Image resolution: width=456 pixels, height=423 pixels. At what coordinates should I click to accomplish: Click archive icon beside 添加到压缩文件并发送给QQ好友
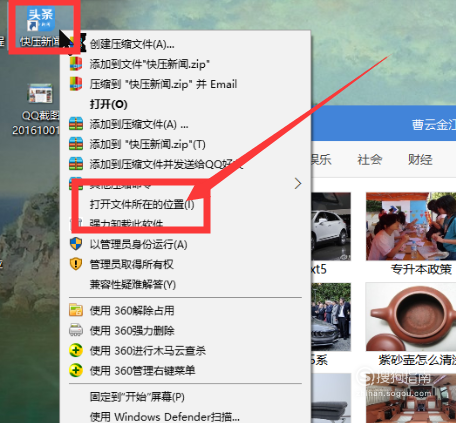pyautogui.click(x=76, y=164)
